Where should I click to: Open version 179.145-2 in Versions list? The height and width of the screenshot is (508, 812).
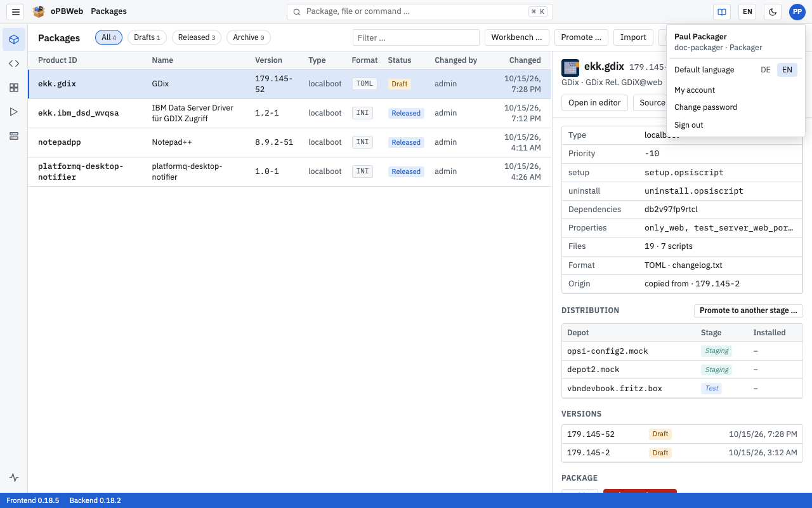coord(682,453)
